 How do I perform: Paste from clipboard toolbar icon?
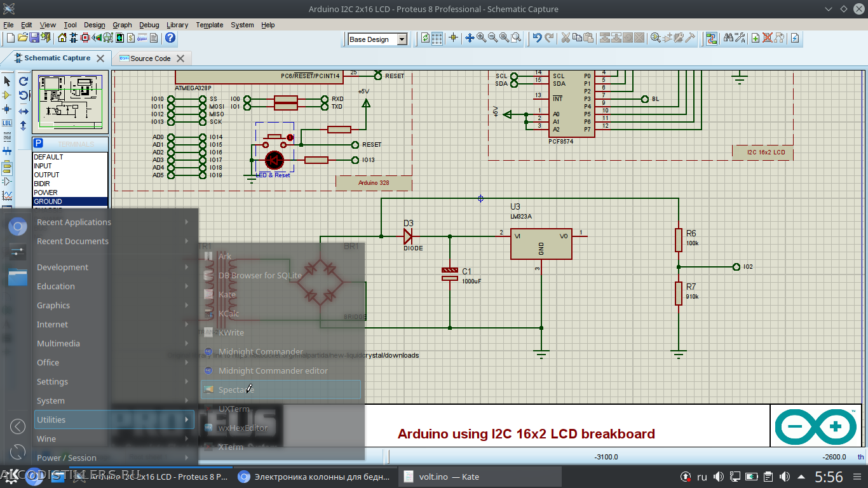[x=588, y=38]
